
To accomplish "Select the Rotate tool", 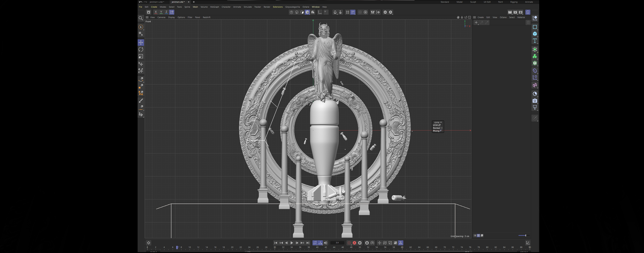I will point(141,50).
